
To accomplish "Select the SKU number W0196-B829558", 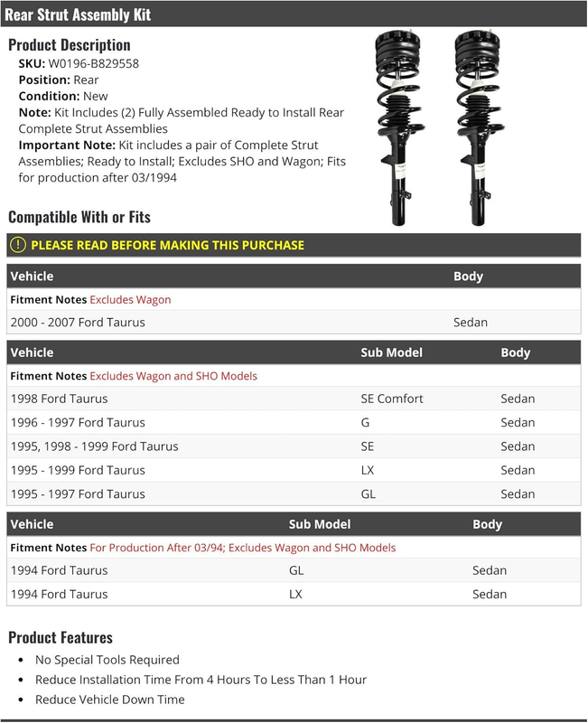I will click(94, 63).
